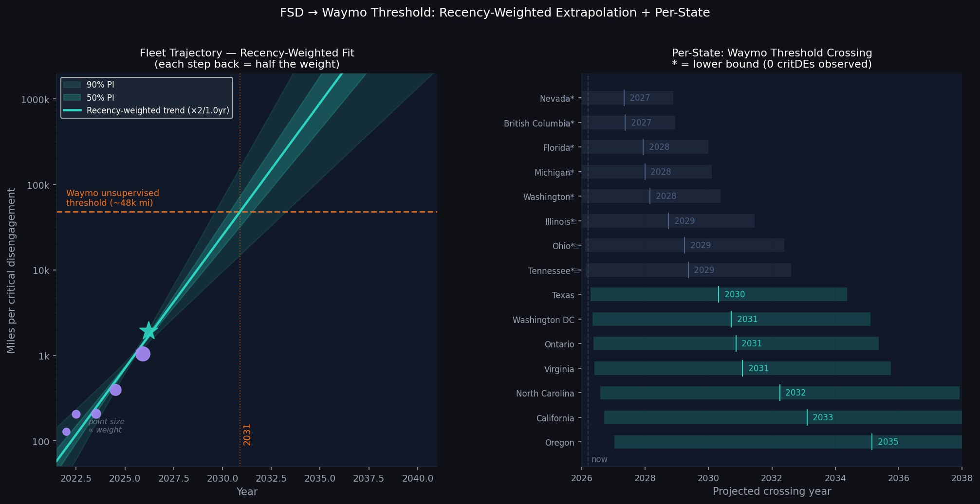Viewport: 980px width, 504px height.
Task: Click the 2027 value on British Columbia bar
Action: click(x=641, y=123)
